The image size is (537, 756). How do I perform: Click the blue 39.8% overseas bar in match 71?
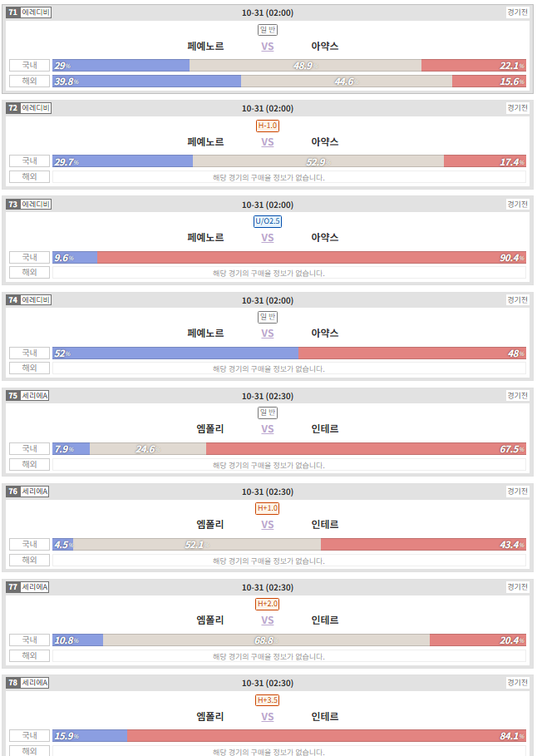(147, 81)
